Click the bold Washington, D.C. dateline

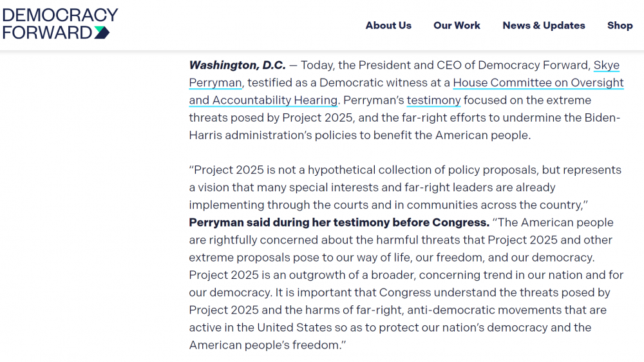(237, 65)
